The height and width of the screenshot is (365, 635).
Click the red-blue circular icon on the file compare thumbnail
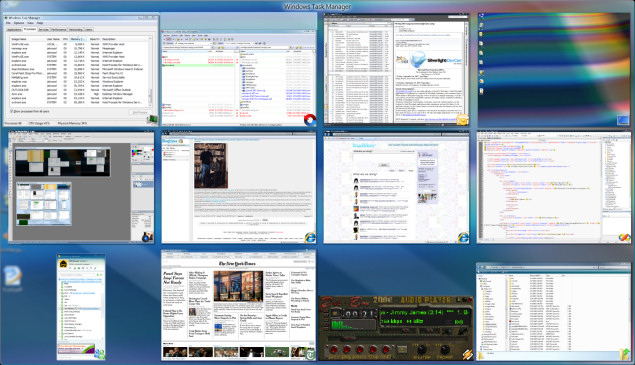point(310,120)
